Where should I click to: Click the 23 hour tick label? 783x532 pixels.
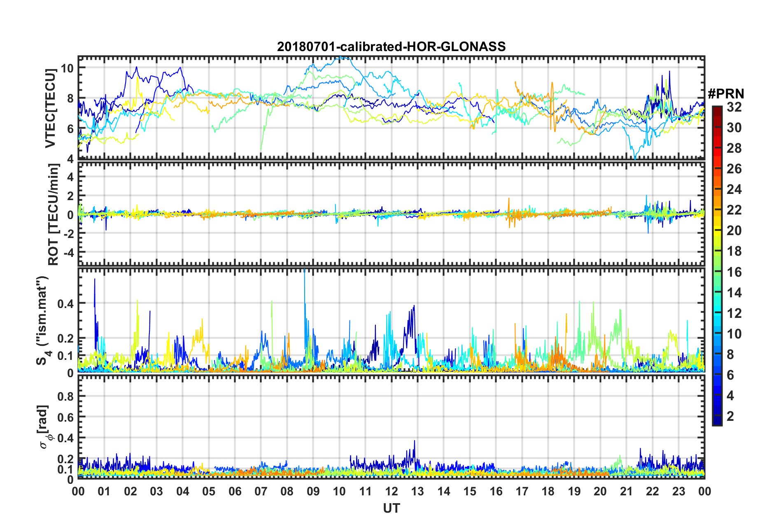[x=679, y=492]
